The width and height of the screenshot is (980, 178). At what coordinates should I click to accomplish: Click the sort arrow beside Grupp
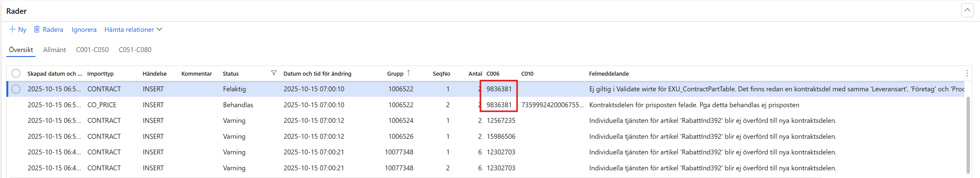pos(409,73)
